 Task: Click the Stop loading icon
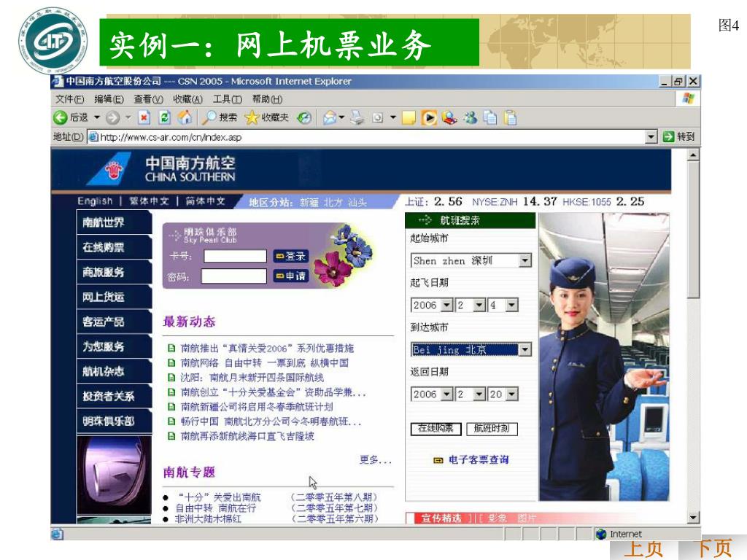[x=144, y=117]
